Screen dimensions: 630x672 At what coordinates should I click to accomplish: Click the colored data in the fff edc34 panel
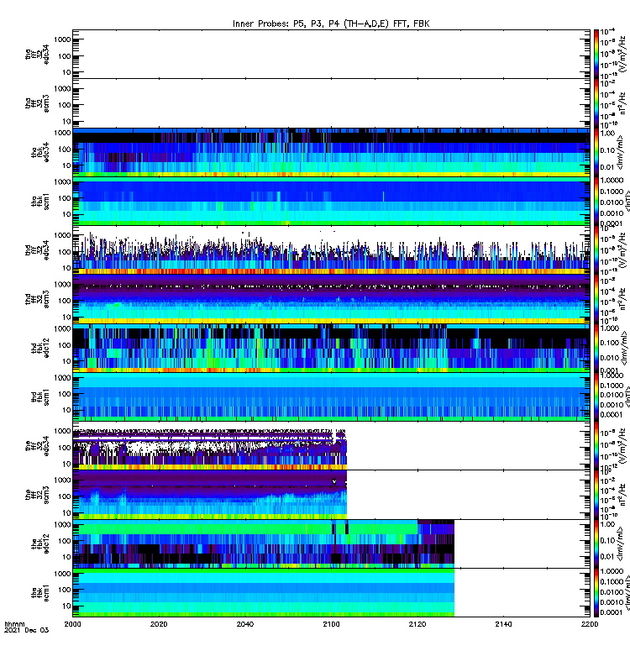[x=209, y=449]
